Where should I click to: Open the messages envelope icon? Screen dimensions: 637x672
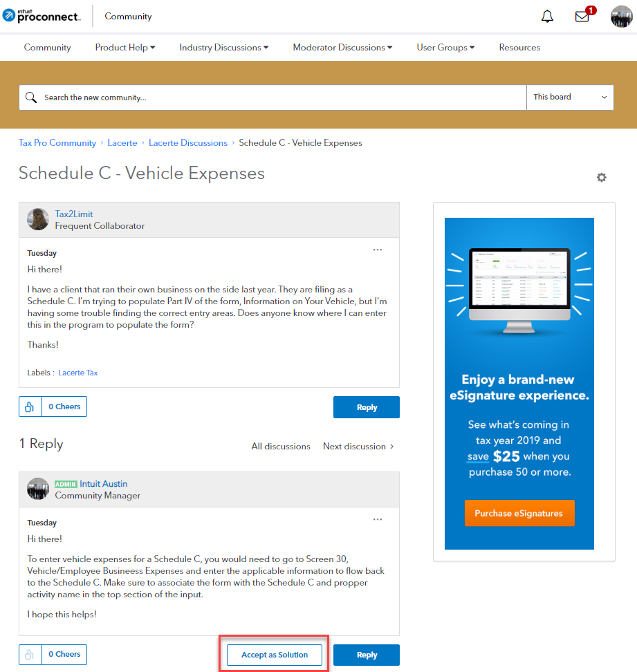[582, 17]
